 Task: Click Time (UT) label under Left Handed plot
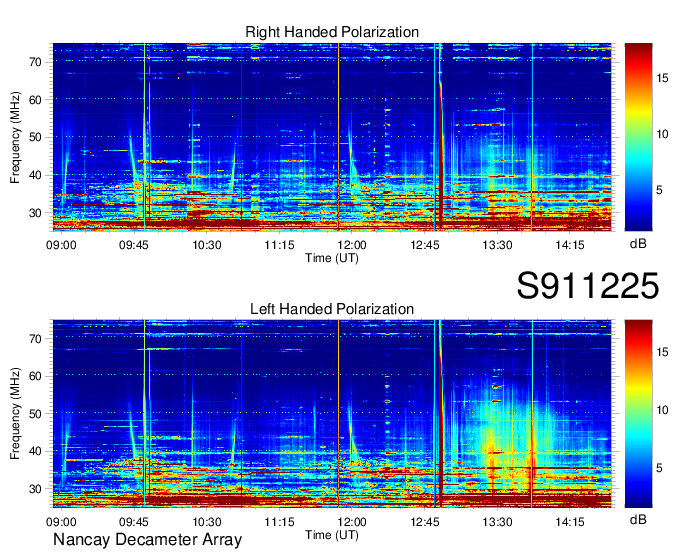click(x=332, y=535)
